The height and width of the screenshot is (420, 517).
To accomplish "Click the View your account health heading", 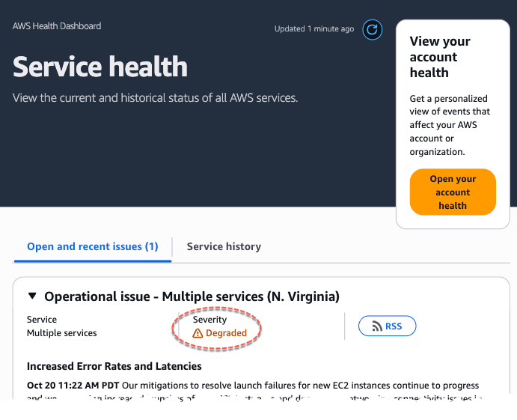I will tap(440, 57).
